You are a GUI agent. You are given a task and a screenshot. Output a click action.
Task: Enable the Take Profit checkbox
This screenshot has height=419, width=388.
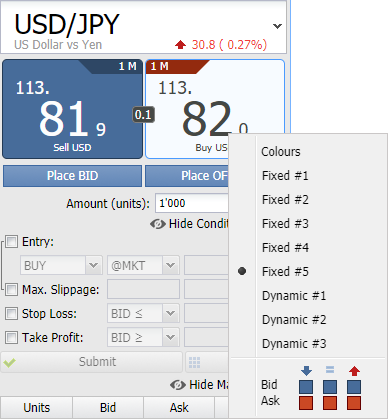click(11, 337)
